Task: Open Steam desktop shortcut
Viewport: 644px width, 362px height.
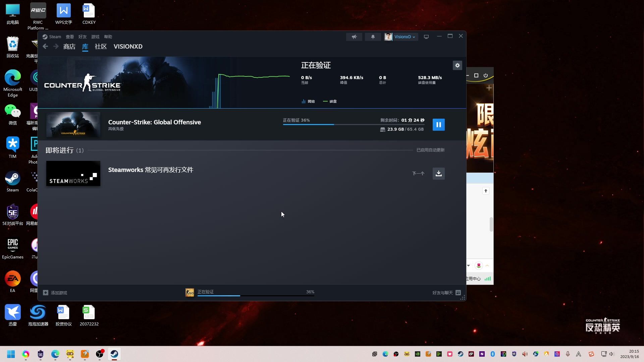Action: click(13, 181)
